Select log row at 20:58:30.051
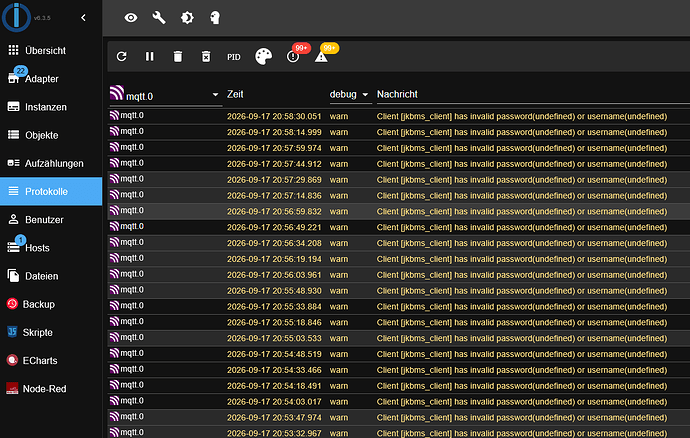 pos(399,116)
